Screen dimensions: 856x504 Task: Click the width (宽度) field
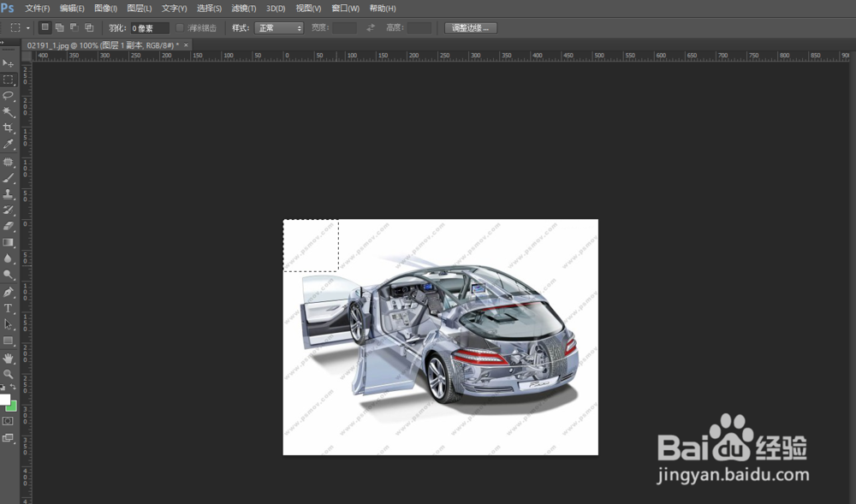point(344,28)
